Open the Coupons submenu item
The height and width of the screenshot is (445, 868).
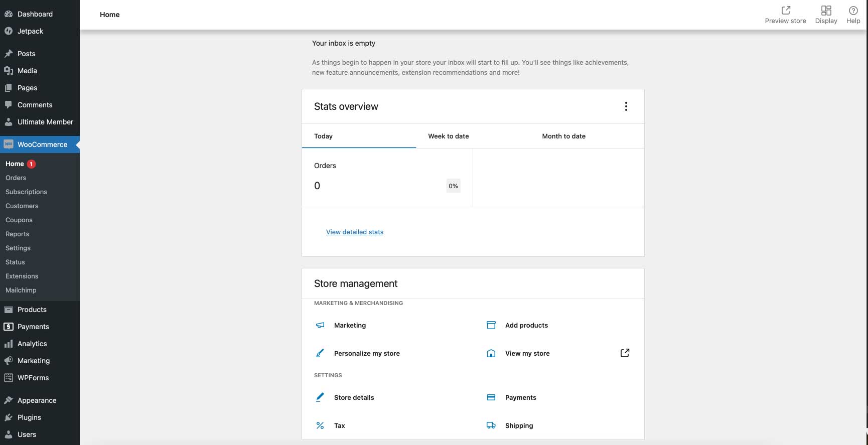[19, 220]
